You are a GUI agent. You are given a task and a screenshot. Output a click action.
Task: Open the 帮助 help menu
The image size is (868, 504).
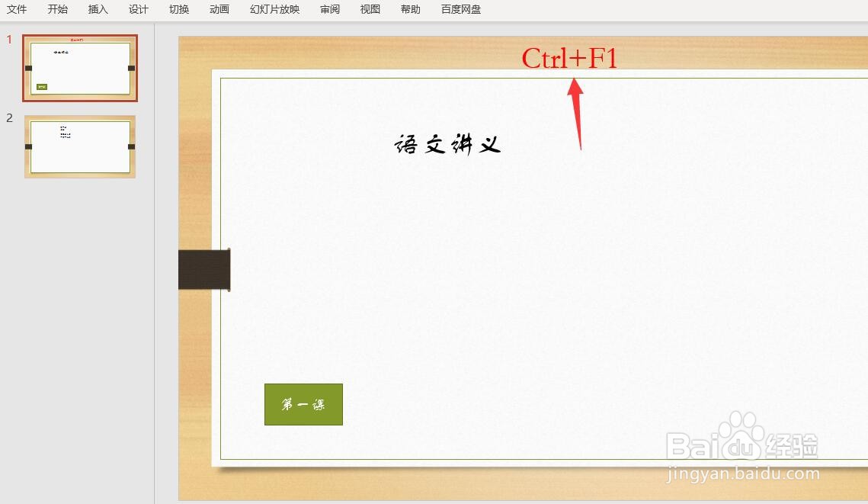[x=409, y=9]
